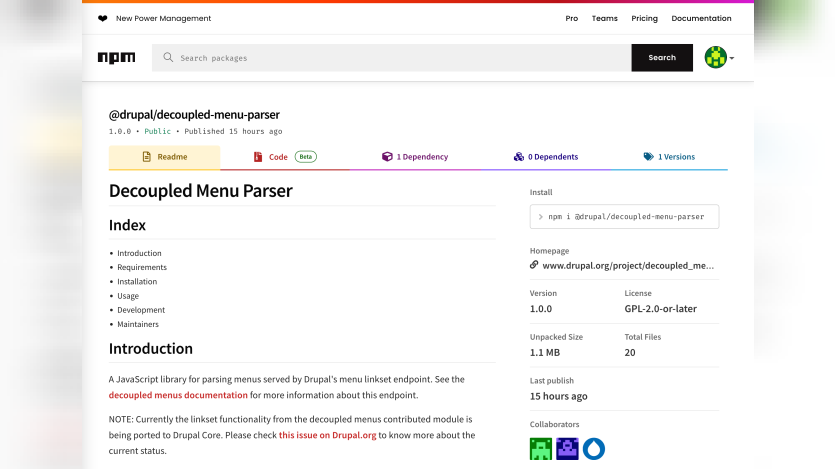The image size is (835, 469).
Task: Open the 1 Dependency tab
Action: tap(415, 157)
